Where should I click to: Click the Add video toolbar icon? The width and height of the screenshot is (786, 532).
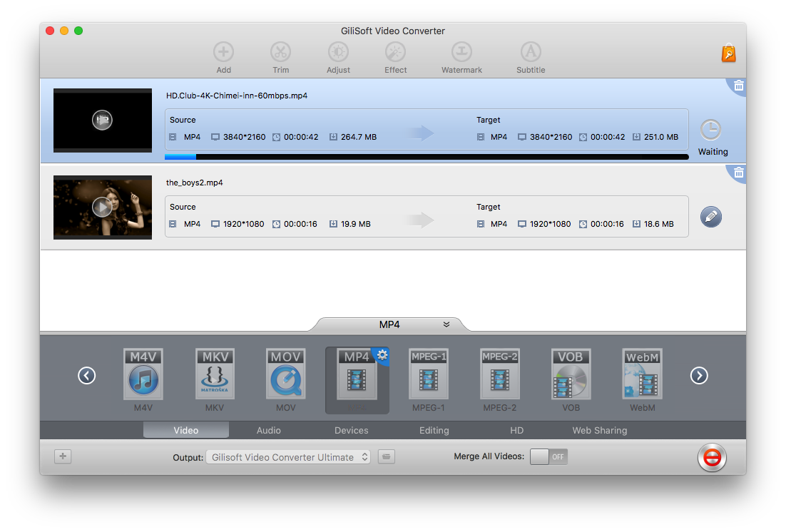click(224, 52)
